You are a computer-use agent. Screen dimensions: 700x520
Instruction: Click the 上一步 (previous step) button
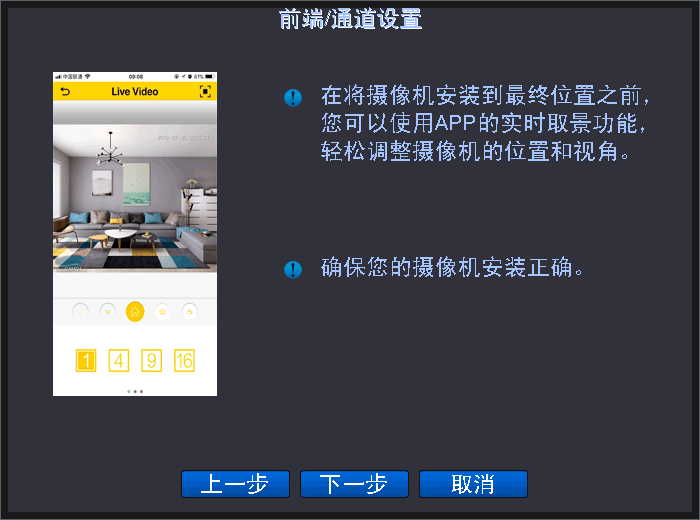tap(235, 484)
